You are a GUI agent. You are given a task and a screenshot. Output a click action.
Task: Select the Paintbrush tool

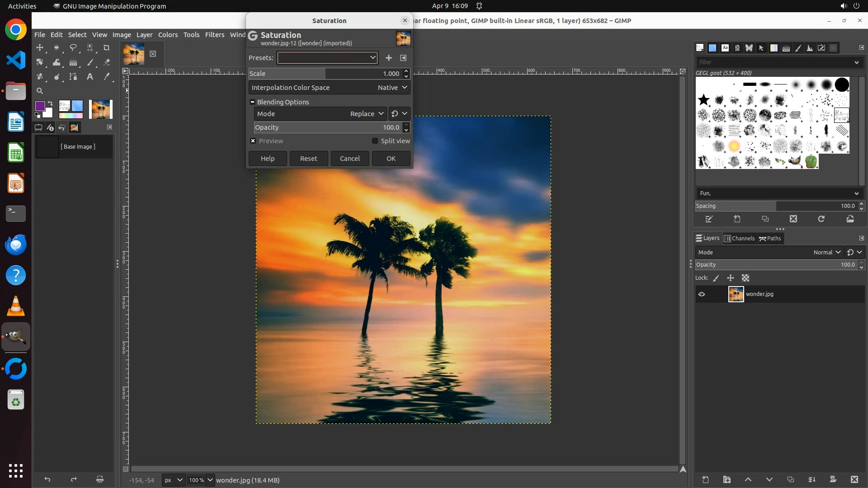[90, 62]
